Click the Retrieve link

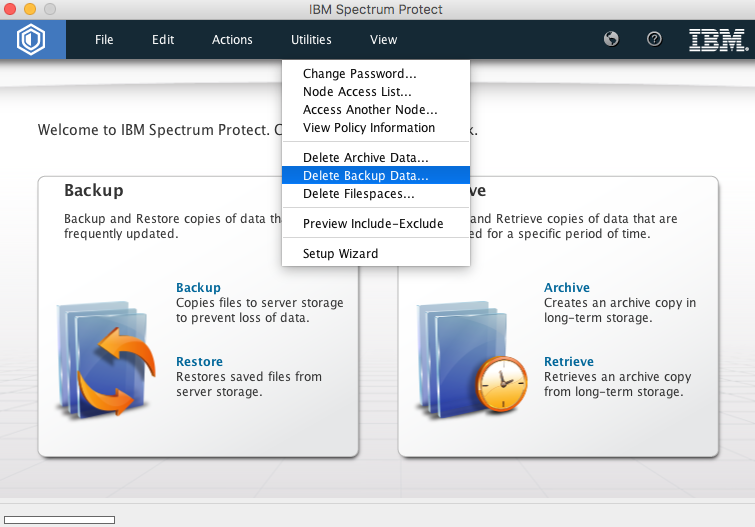point(569,361)
